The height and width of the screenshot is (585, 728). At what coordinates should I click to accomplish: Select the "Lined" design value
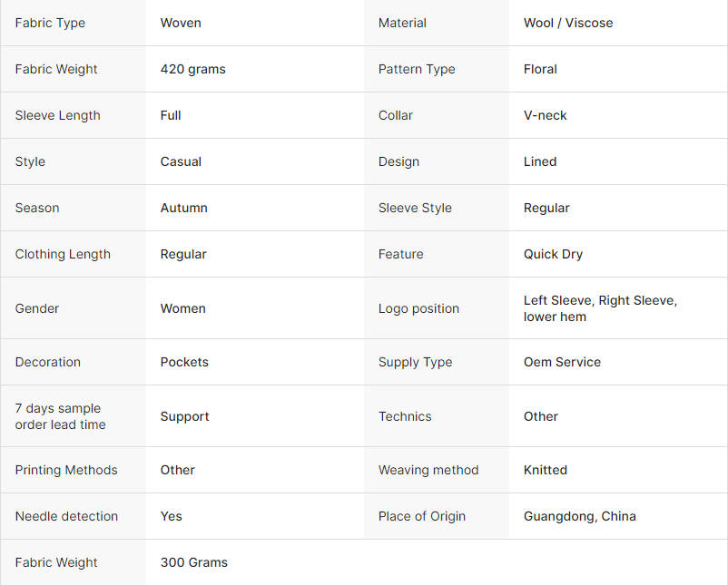pos(539,161)
